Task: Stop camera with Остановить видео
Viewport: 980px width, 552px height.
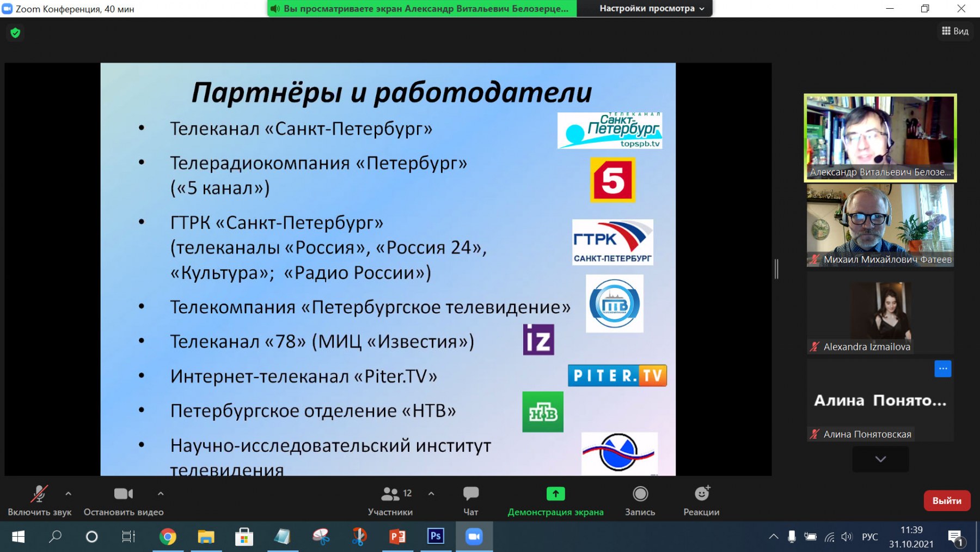Action: [124, 501]
